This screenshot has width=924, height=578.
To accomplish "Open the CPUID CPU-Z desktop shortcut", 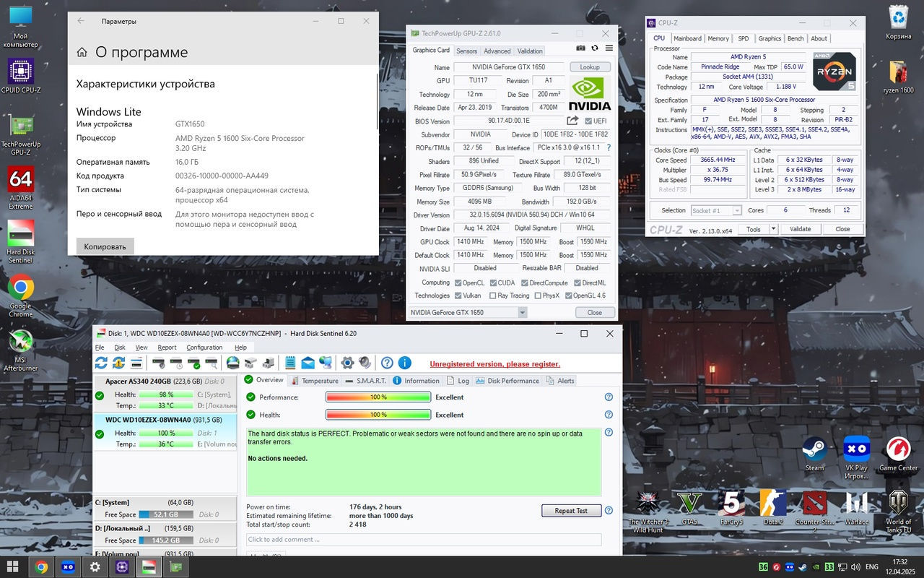I will click(21, 77).
